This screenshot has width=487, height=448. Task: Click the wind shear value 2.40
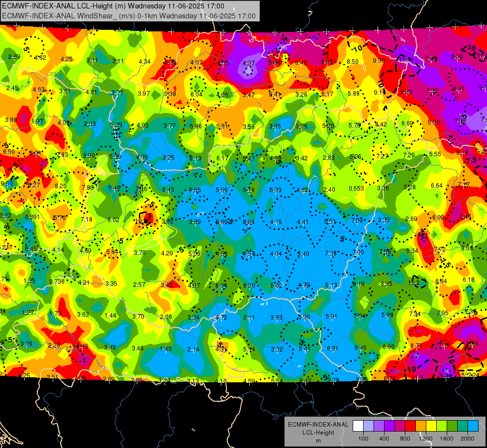pos(329,189)
